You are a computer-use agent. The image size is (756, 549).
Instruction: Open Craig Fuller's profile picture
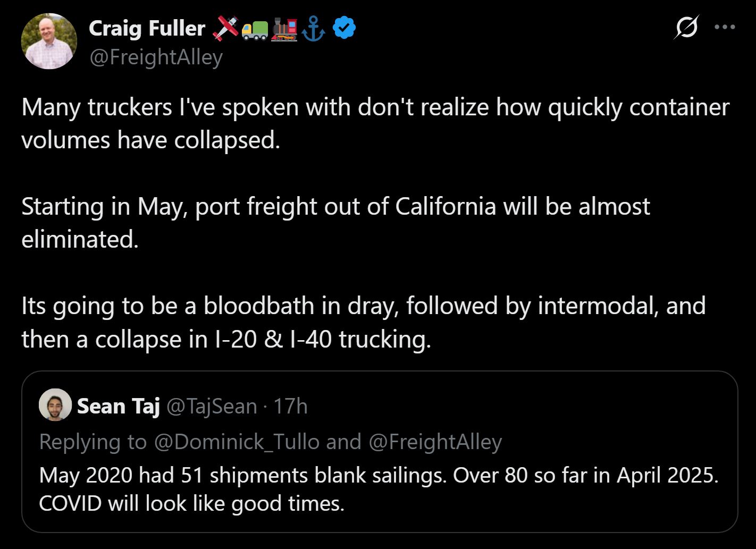(49, 41)
